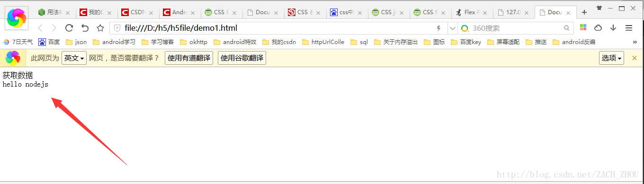This screenshot has height=184, width=644.
Task: Switch to the CSDN tab
Action: [x=137, y=12]
